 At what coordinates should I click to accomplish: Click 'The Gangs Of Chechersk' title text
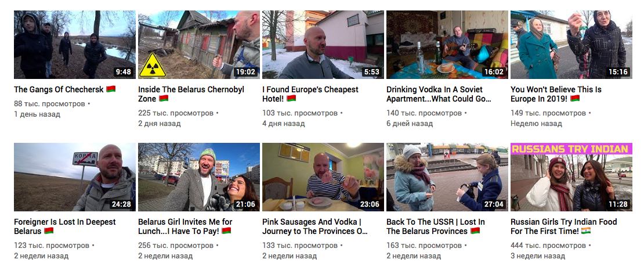(x=59, y=89)
